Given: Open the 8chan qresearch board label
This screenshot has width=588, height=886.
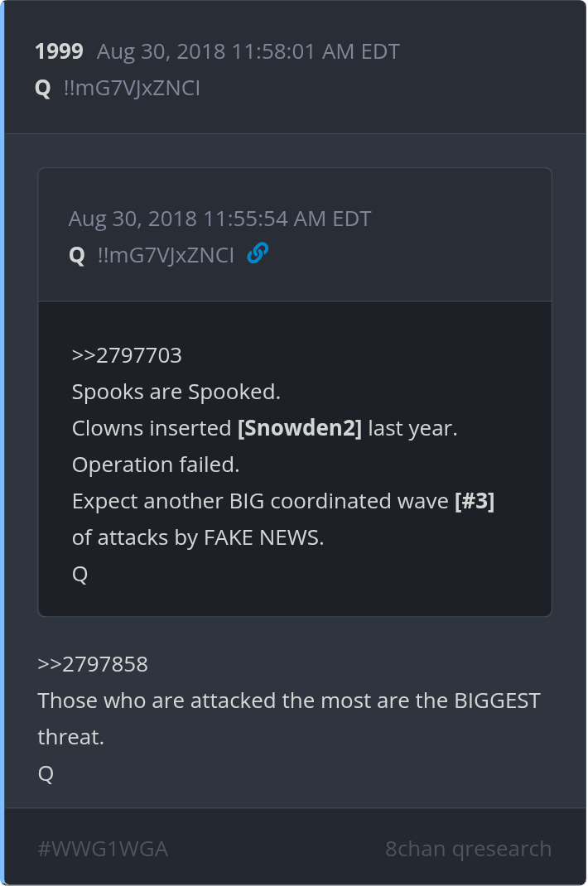Looking at the screenshot, I should [468, 849].
